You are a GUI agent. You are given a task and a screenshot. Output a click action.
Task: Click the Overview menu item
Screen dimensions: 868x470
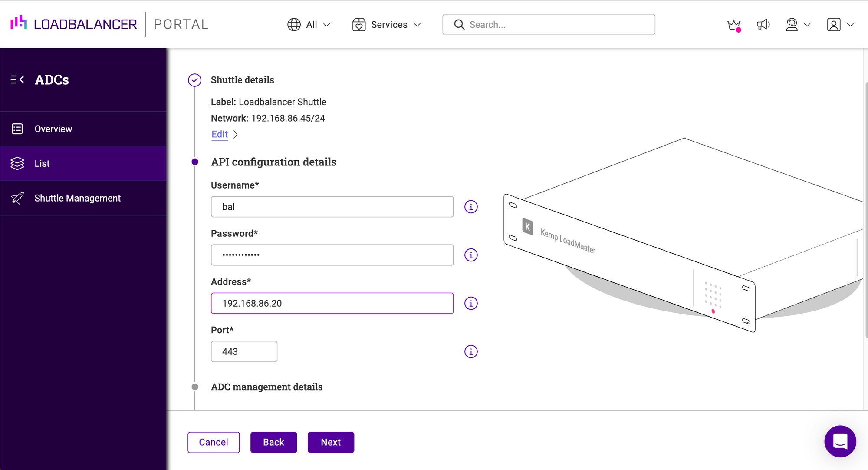click(53, 129)
